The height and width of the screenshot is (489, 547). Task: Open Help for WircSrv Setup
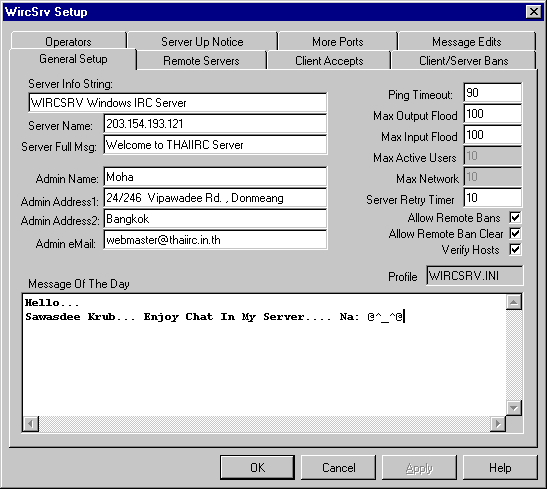[x=500, y=467]
